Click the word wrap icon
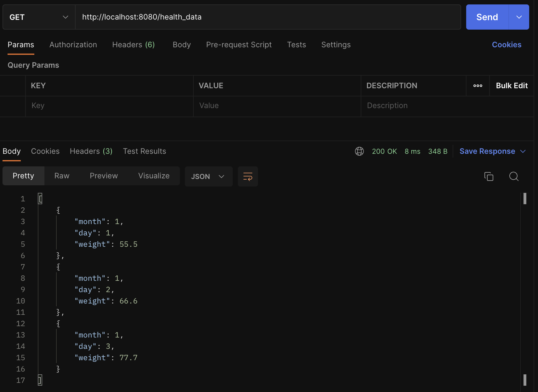538x392 pixels. pos(248,176)
